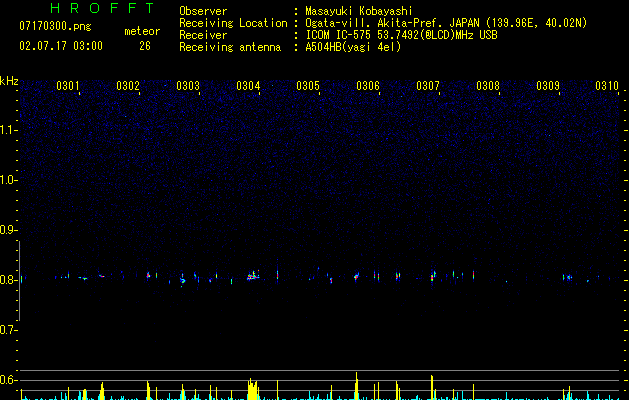The image size is (629, 400).
Task: Click the 0.8 frequency axis label
Action: [8, 280]
